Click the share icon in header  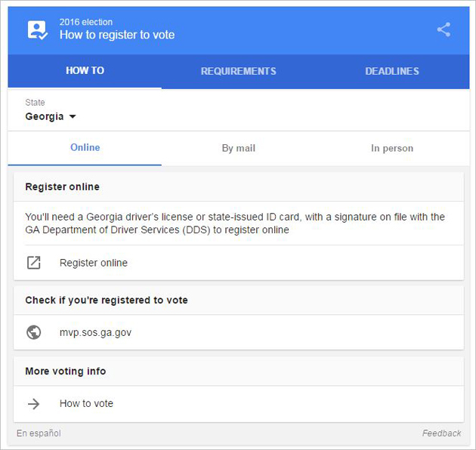[444, 29]
